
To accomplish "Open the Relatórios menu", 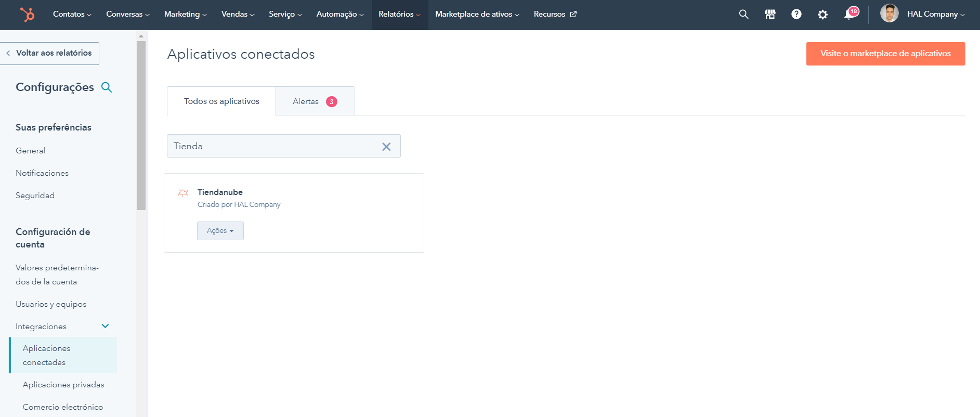I will tap(399, 14).
